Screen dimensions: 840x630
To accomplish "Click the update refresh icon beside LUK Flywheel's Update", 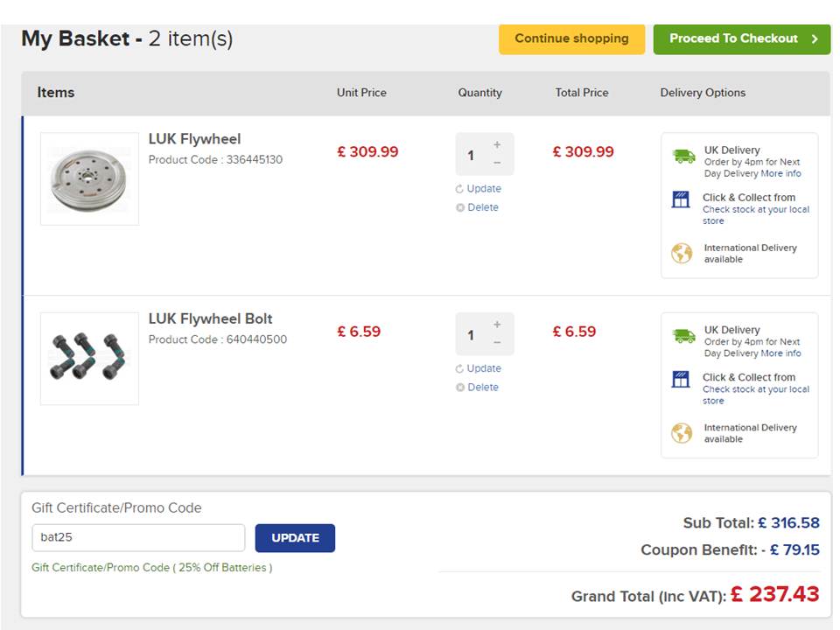I will tap(459, 189).
